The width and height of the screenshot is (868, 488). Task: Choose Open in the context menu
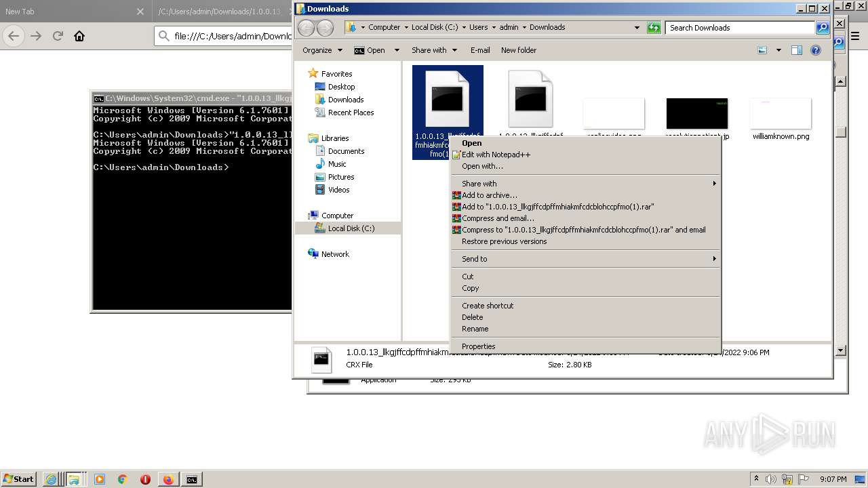(585, 143)
